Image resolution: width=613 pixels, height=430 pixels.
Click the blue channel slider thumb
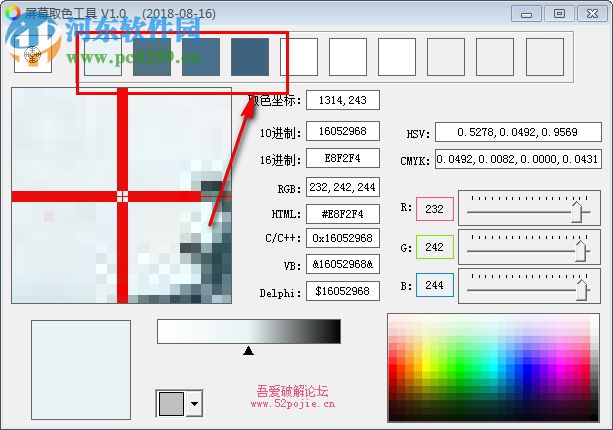[582, 290]
